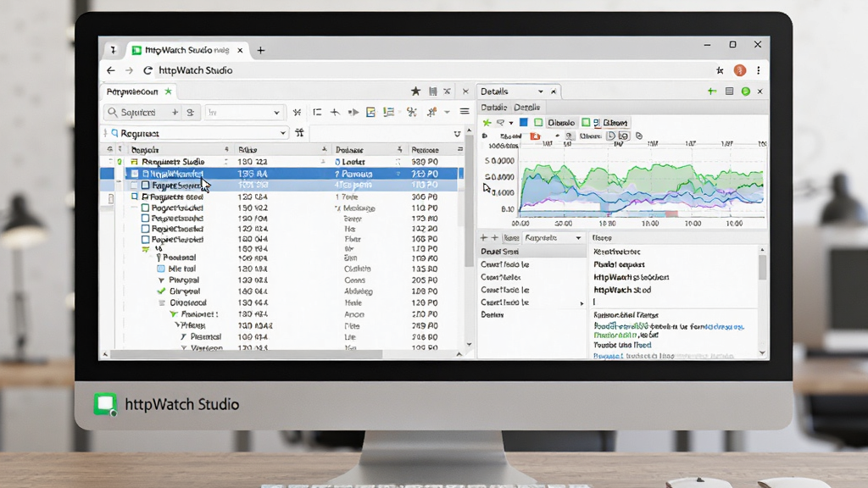Click the green star in the chart toolbar

[x=487, y=123]
